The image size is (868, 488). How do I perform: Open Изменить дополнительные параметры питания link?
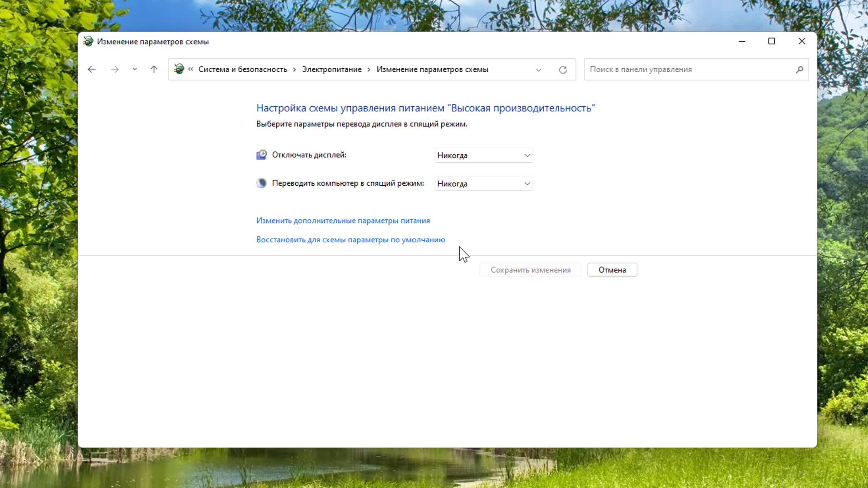pos(343,221)
